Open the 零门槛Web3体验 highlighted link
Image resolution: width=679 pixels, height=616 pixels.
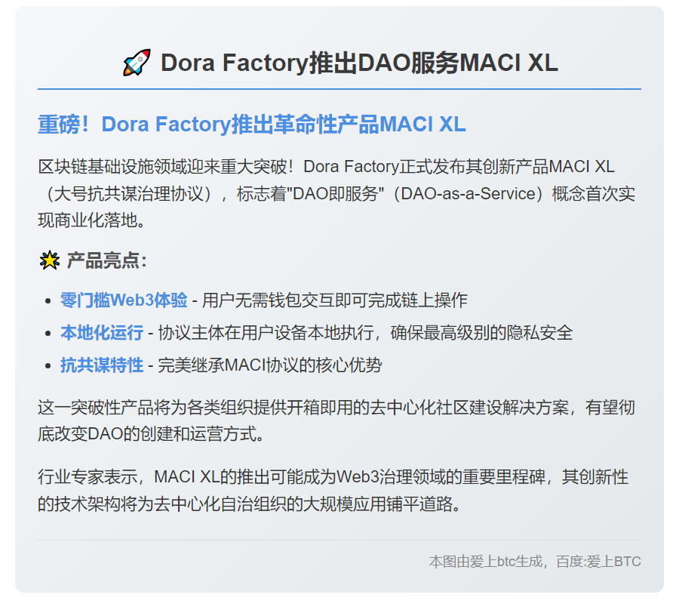coord(124,300)
